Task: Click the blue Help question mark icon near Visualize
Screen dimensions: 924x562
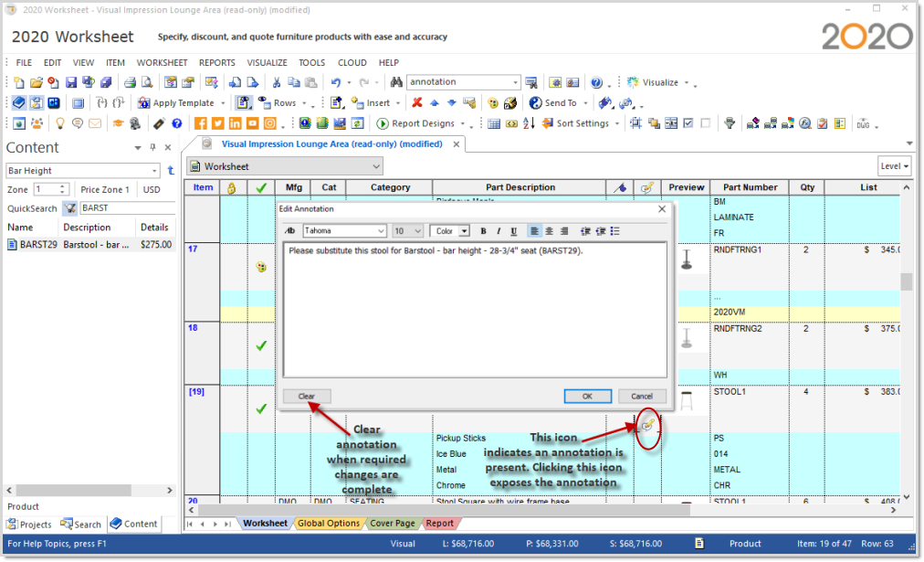Action: coord(596,82)
